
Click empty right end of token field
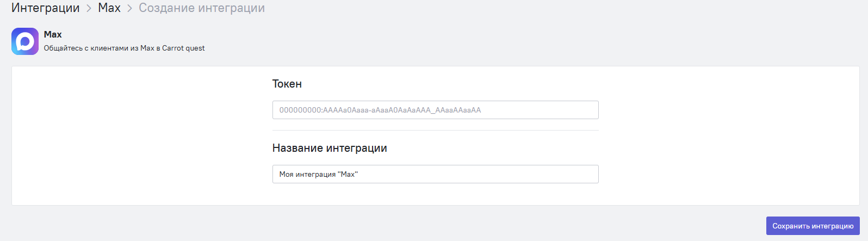click(571, 110)
